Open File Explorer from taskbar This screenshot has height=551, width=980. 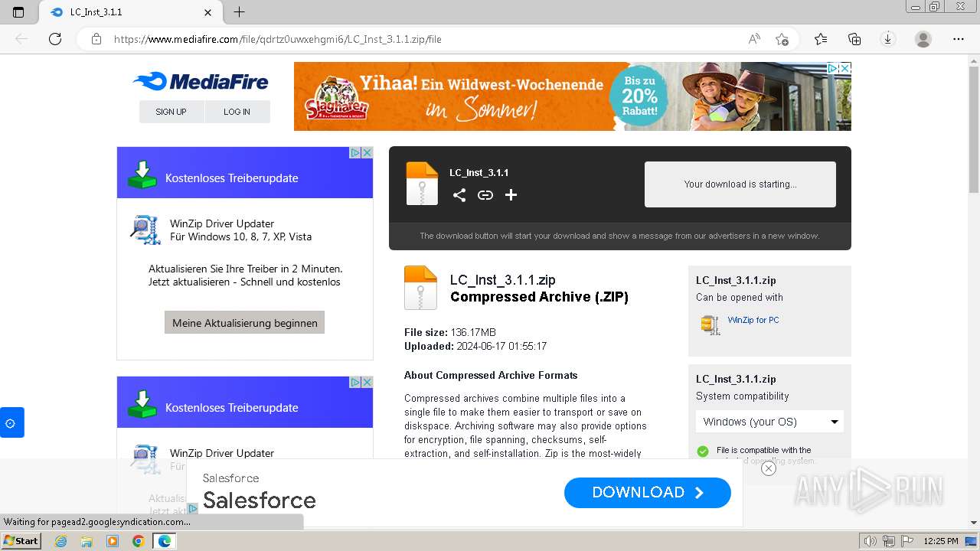pyautogui.click(x=87, y=541)
